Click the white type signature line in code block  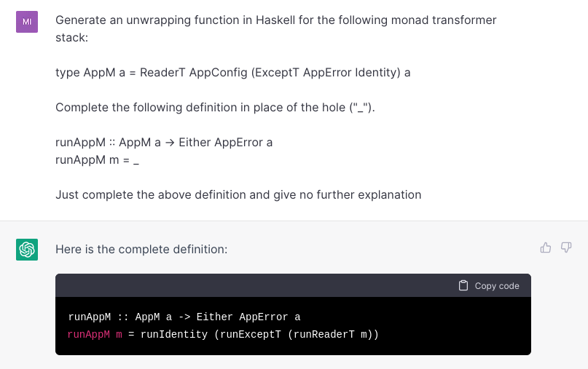(x=184, y=317)
